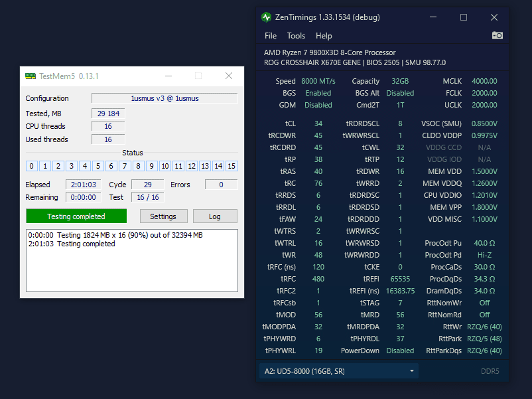
Task: Click the Cycle count 29 field
Action: [147, 185]
